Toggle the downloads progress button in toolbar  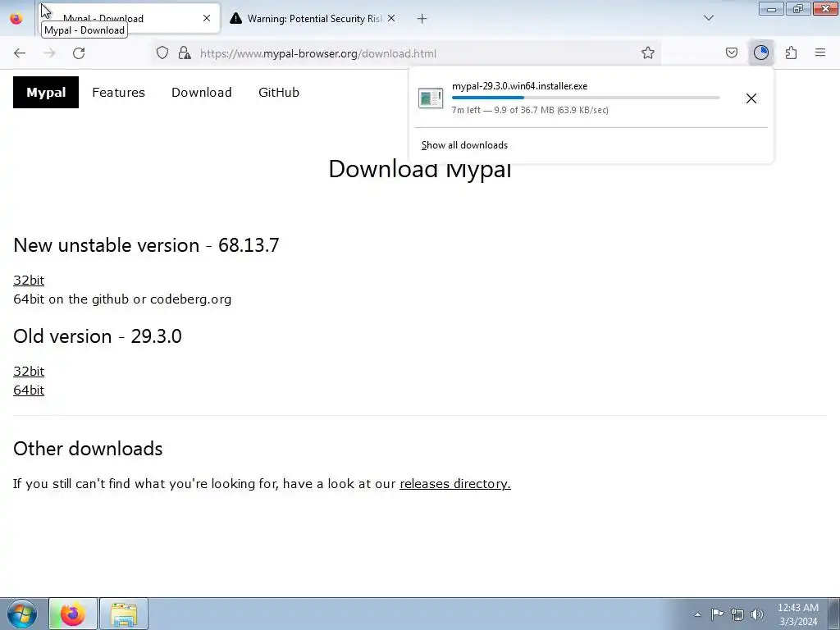(x=760, y=52)
